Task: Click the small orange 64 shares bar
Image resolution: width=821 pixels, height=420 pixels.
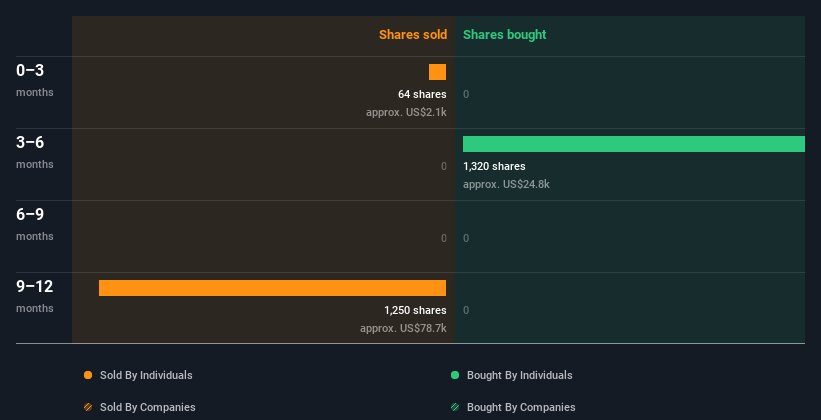Action: click(437, 72)
